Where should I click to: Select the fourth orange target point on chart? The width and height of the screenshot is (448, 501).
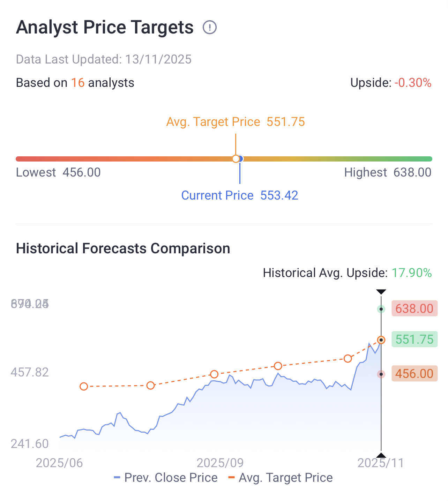point(278,366)
